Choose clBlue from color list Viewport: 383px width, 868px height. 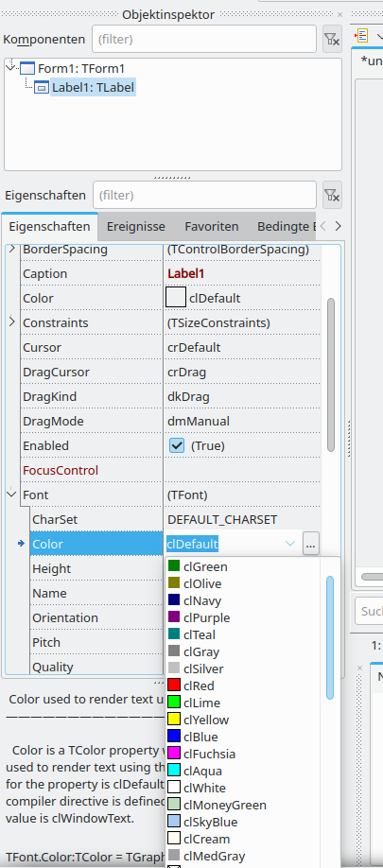click(x=242, y=737)
